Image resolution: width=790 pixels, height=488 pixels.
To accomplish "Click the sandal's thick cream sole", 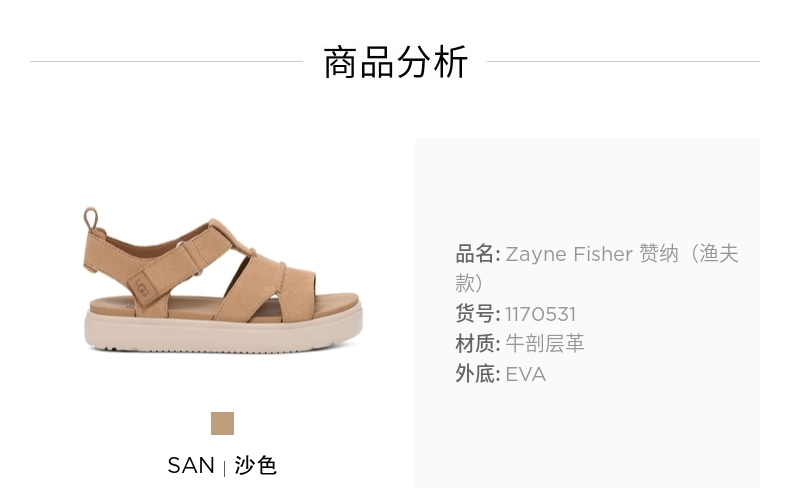I will pyautogui.click(x=223, y=331).
